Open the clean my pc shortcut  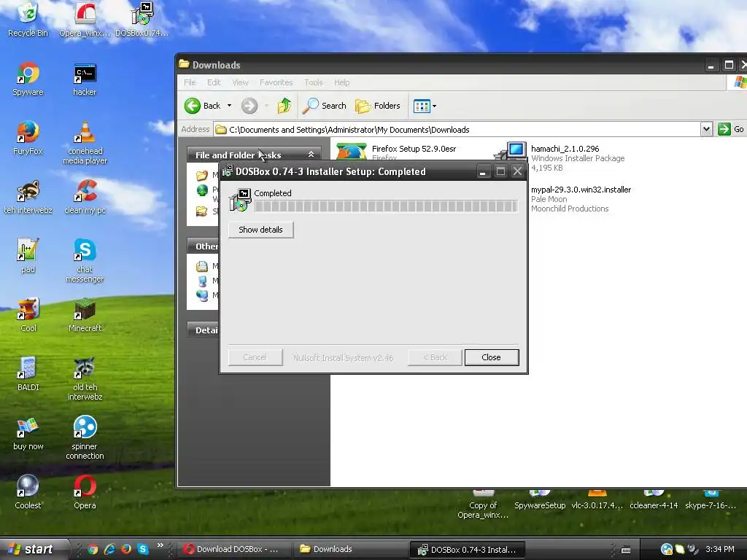pos(85,197)
